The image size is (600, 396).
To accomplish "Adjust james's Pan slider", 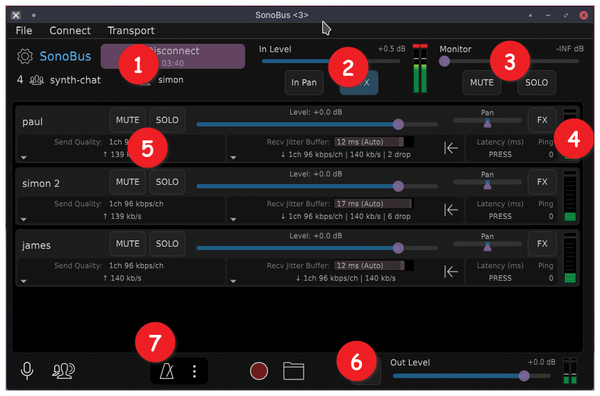I will click(487, 246).
